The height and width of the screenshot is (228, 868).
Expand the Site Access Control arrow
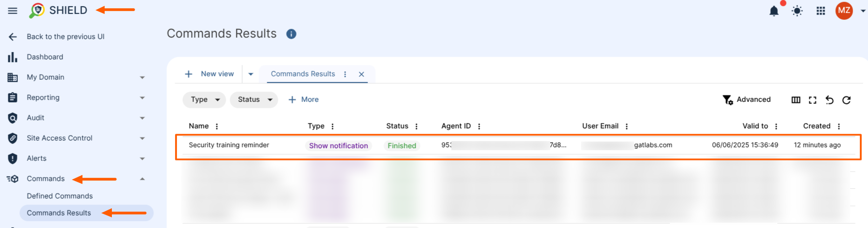pyautogui.click(x=142, y=138)
